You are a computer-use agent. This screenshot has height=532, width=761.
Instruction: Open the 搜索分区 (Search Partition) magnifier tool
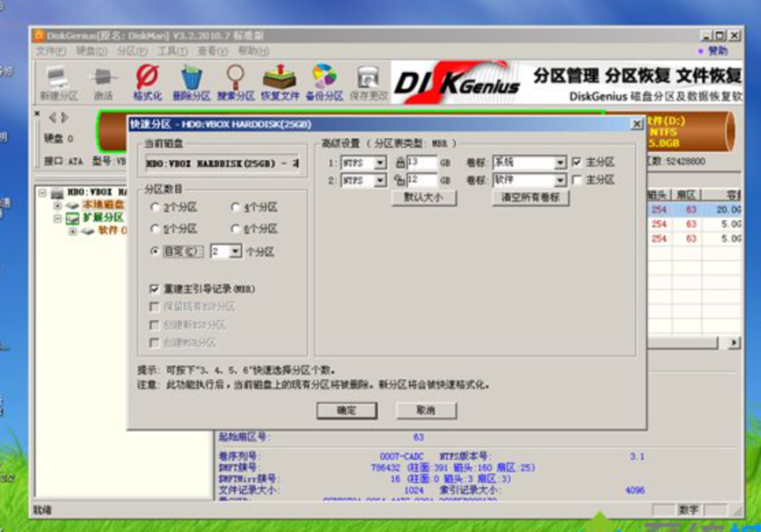(235, 82)
